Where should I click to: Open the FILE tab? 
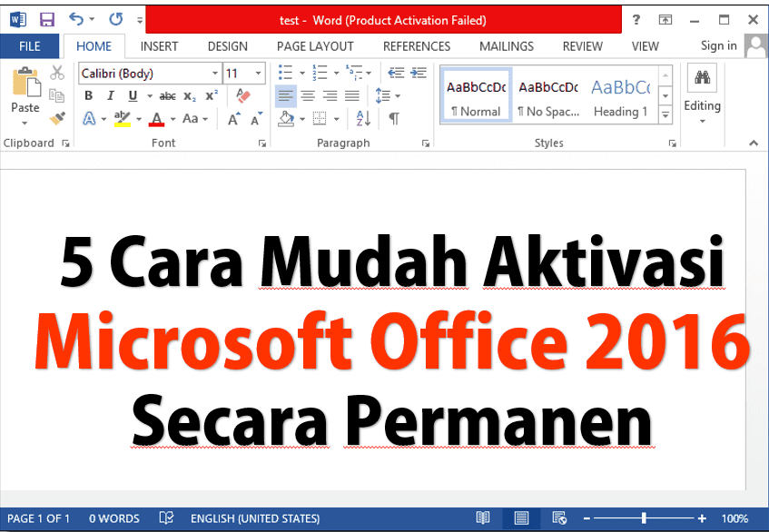(29, 46)
